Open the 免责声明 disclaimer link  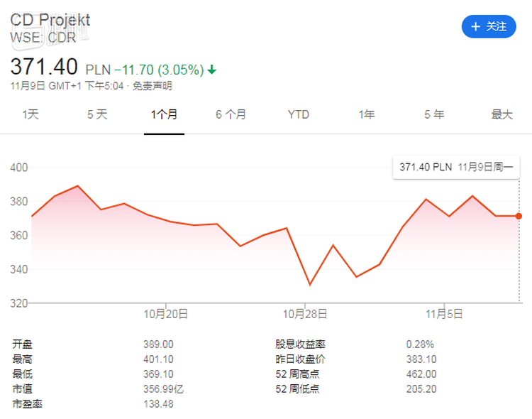click(153, 86)
